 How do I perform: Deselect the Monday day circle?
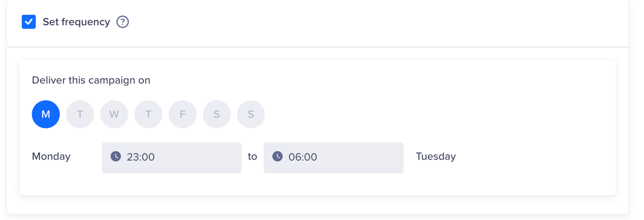[46, 114]
